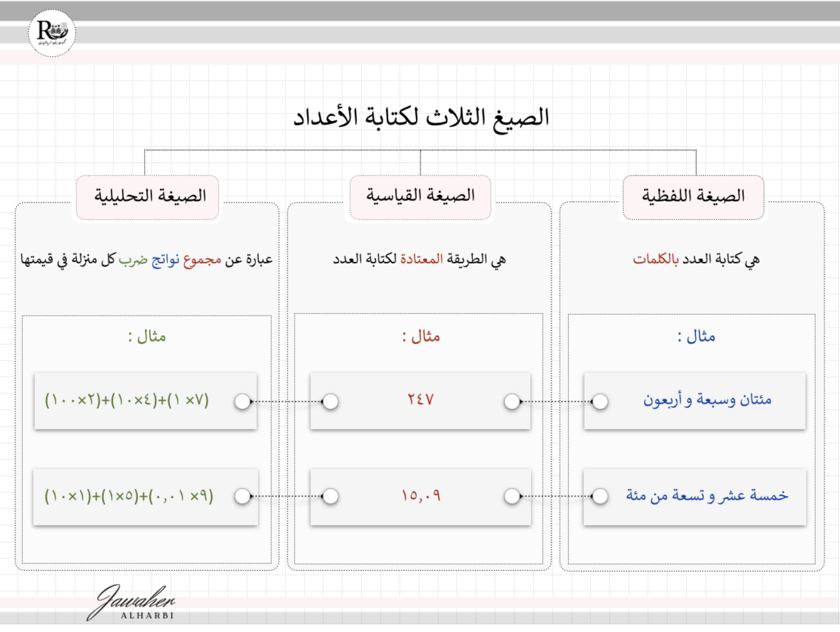Screen dimensions: 840x632
Task: Click the ١٥,٠٩ number box
Action: [421, 496]
